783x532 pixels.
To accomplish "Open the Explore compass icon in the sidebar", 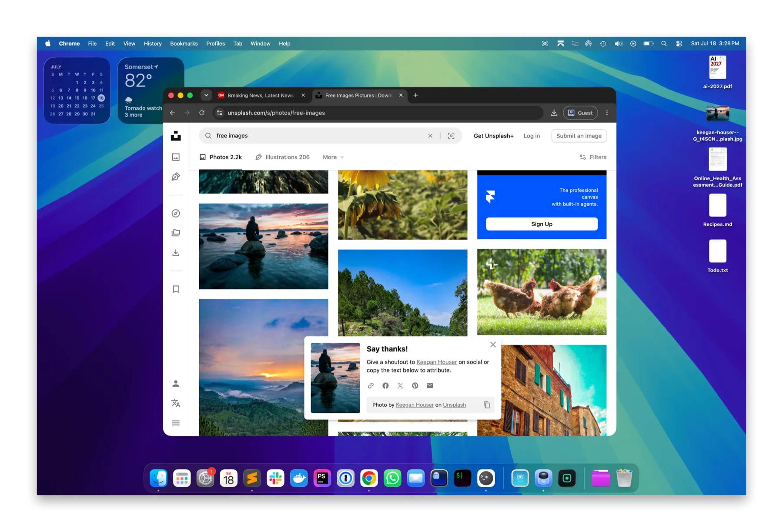I will pos(176,213).
